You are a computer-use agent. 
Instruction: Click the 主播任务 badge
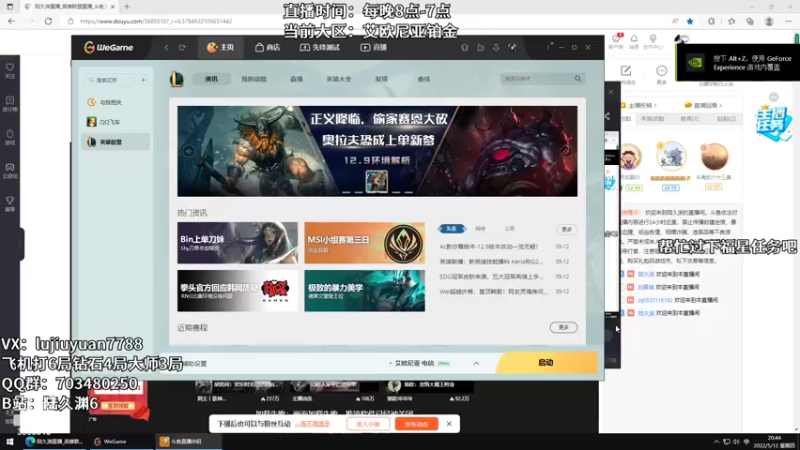pyautogui.click(x=774, y=123)
